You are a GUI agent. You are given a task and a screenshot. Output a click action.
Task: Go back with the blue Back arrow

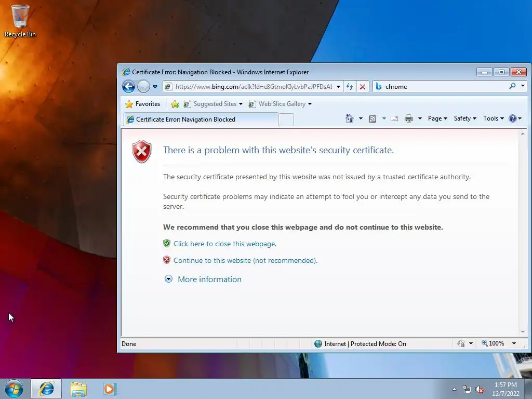pyautogui.click(x=129, y=87)
